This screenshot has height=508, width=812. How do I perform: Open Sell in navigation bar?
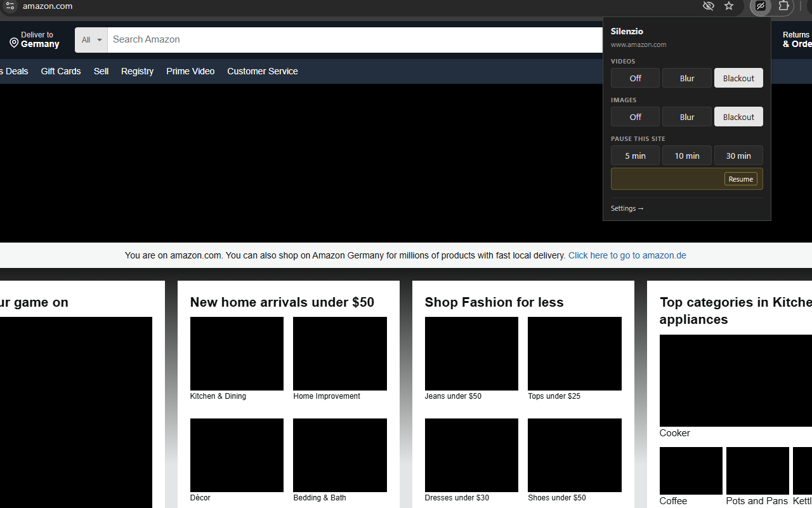101,71
